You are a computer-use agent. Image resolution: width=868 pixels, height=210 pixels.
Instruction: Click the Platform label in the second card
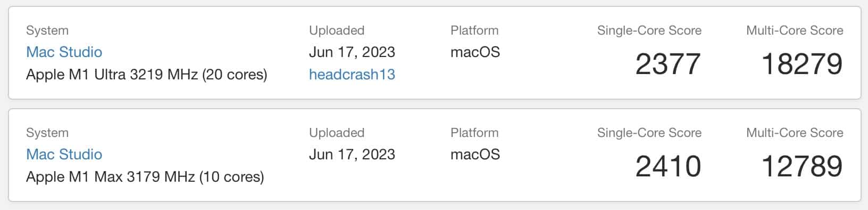coord(474,133)
